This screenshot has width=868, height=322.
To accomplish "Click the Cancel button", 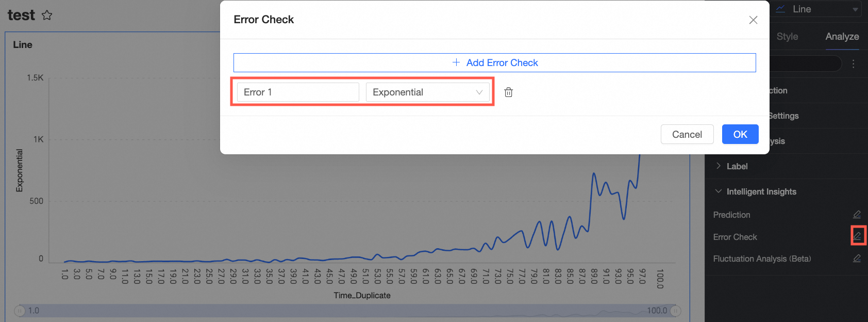I will click(687, 134).
